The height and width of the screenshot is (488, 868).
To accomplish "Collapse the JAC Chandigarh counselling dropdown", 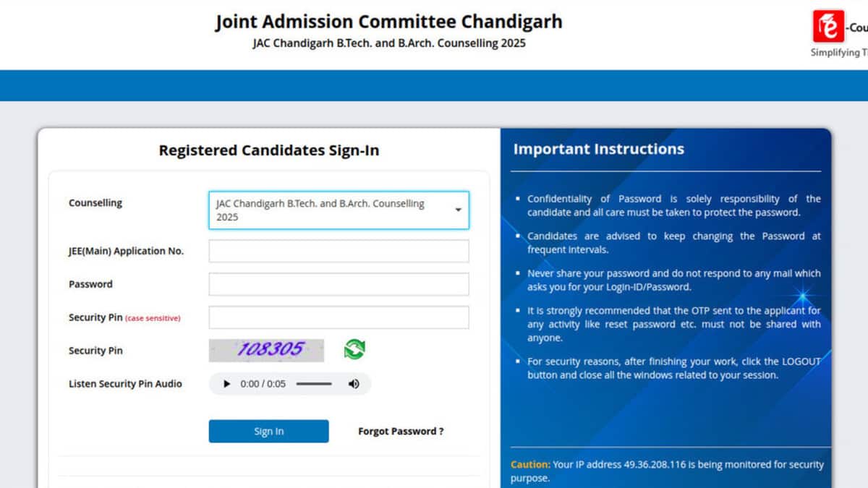I will 457,210.
